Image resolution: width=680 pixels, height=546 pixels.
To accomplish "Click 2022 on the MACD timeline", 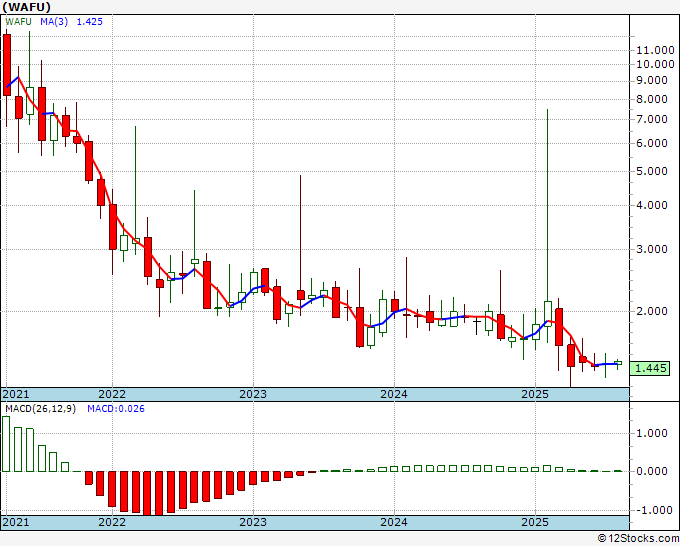I will tap(112, 522).
